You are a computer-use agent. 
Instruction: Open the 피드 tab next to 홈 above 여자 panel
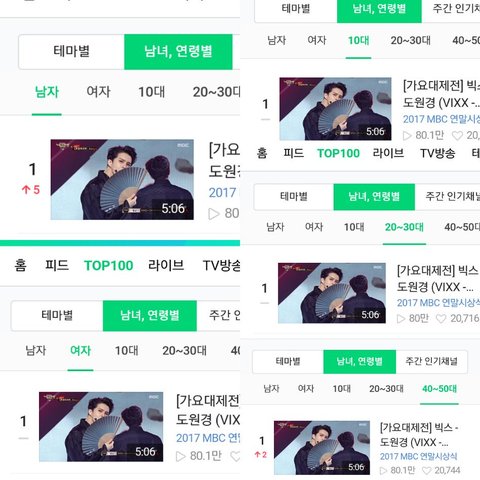pyautogui.click(x=57, y=265)
